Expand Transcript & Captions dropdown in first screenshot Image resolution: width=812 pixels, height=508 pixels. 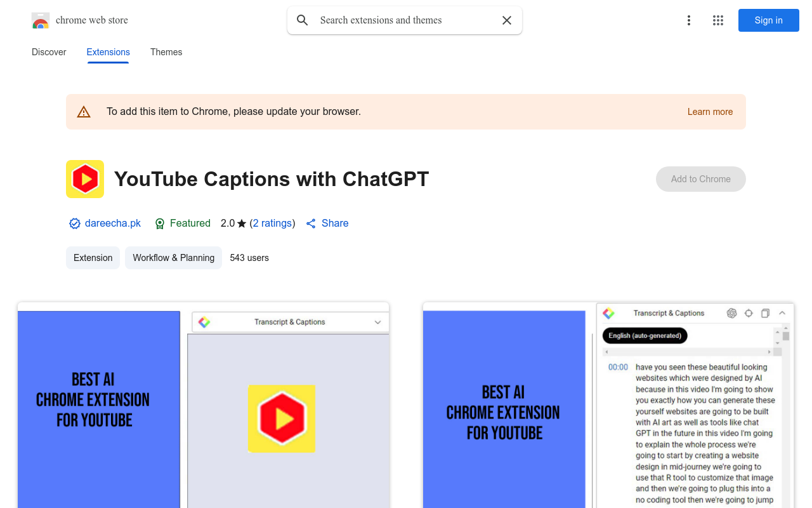click(377, 322)
